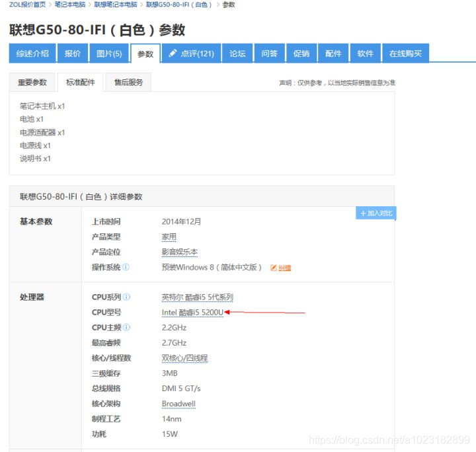Click the 处理器 section label
The width and height of the screenshot is (476, 452).
(x=32, y=297)
